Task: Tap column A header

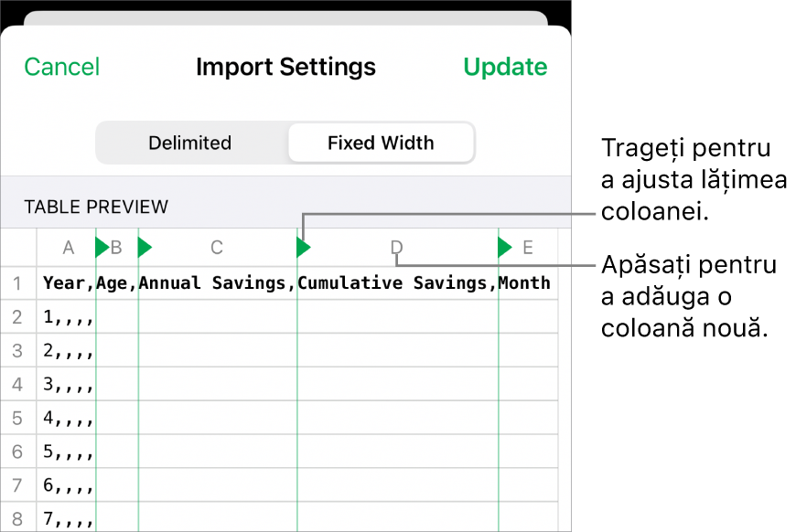Action: 68,247
